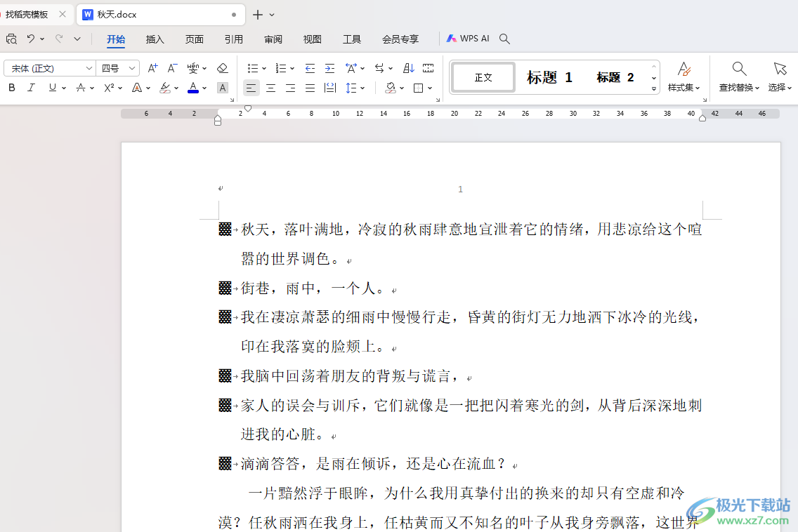Launch WPS AI assistant
The height and width of the screenshot is (532, 798).
(x=468, y=39)
